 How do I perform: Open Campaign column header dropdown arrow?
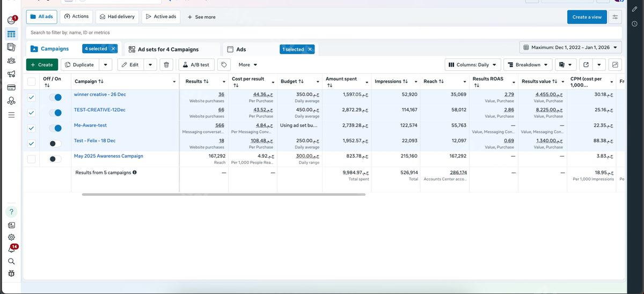174,82
